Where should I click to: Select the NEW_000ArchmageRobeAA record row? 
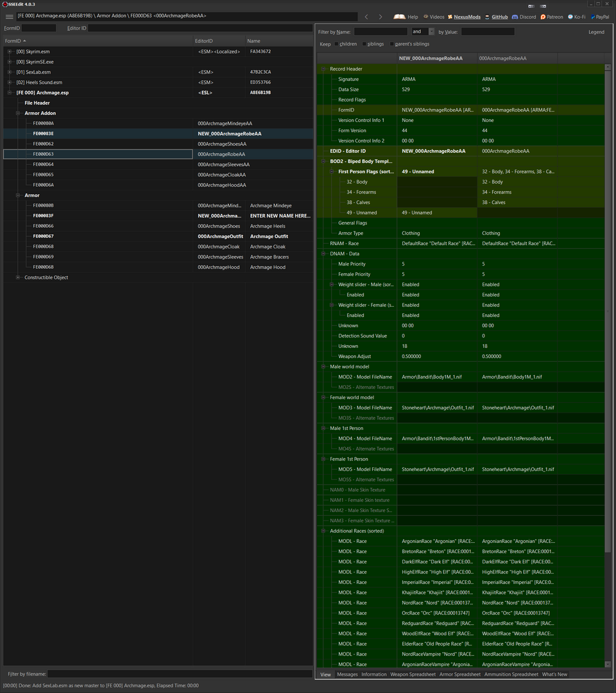click(x=158, y=133)
